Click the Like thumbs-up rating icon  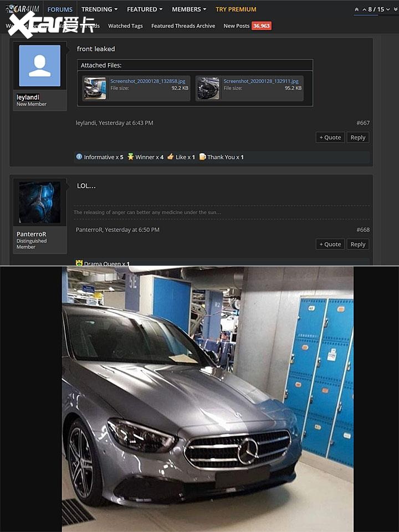click(171, 157)
